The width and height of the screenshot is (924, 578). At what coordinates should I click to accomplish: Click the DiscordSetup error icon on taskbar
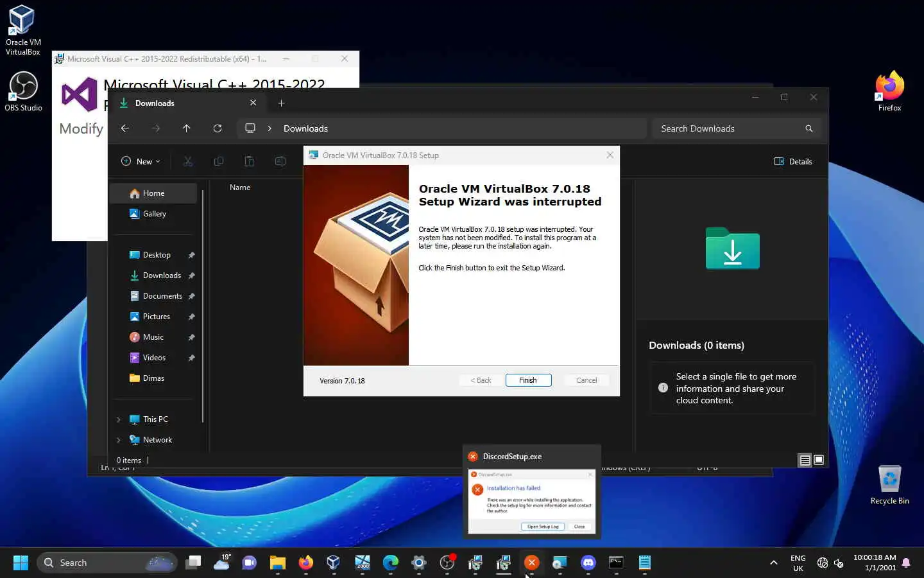[x=532, y=563]
